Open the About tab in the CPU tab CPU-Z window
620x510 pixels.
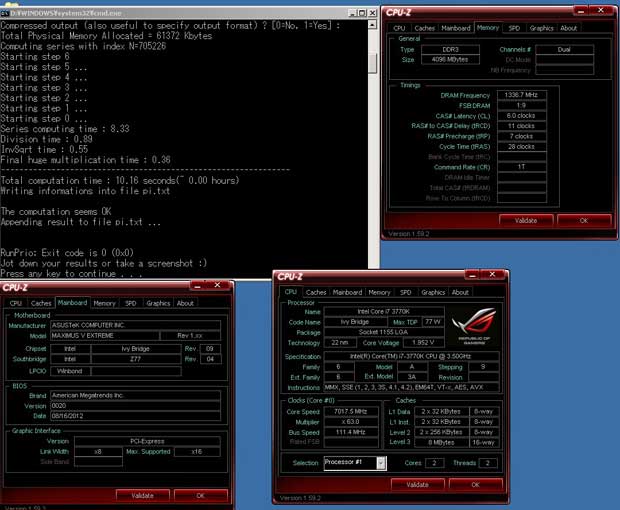[460, 293]
